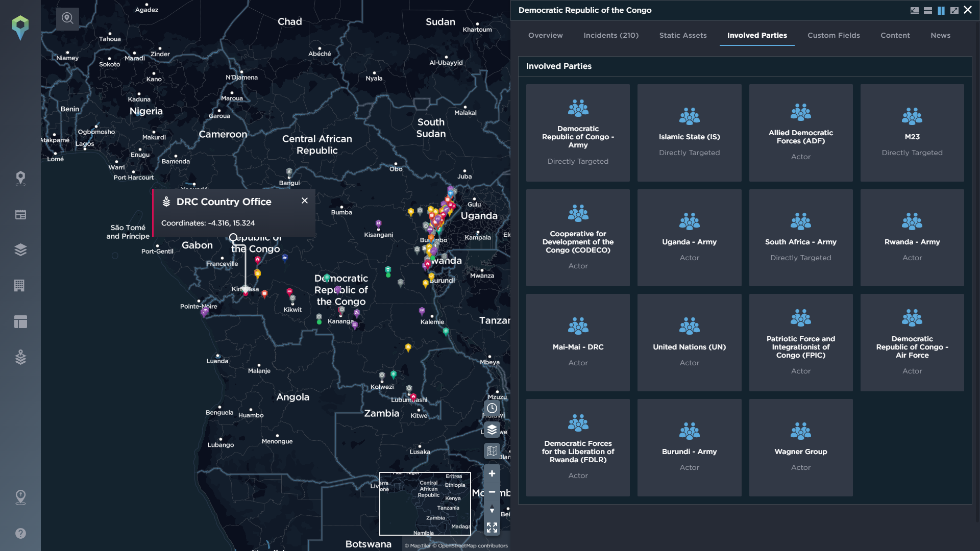Switch panel to horizontal split layout

pos(928,10)
